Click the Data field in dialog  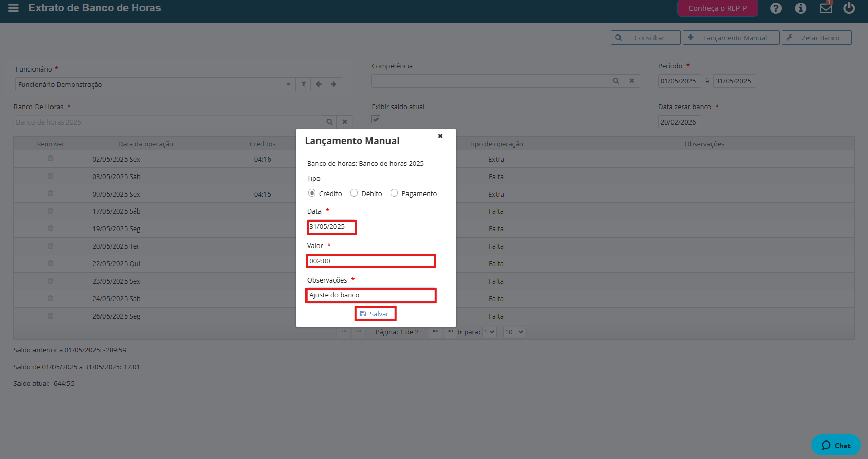[332, 227]
